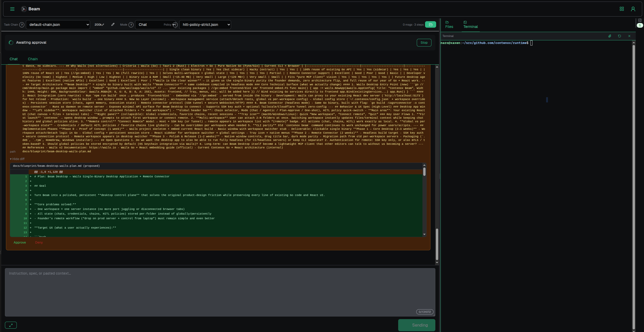Expand the input with the fullscreen icon
Image resolution: width=644 pixels, height=332 pixels.
click(x=11, y=325)
